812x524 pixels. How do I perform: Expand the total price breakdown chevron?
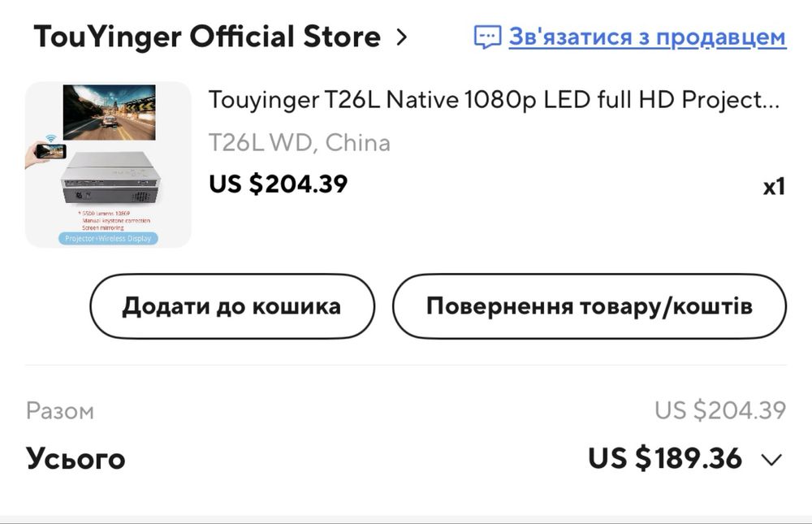[x=771, y=460]
